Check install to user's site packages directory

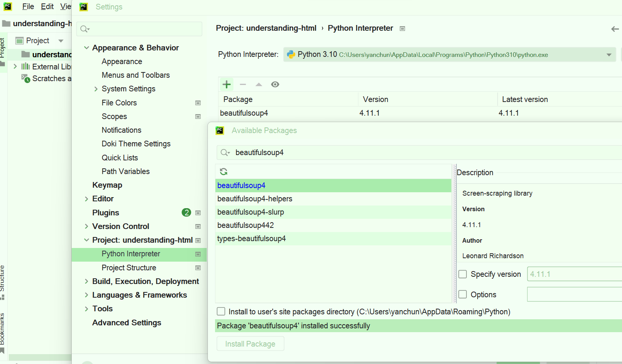221,311
